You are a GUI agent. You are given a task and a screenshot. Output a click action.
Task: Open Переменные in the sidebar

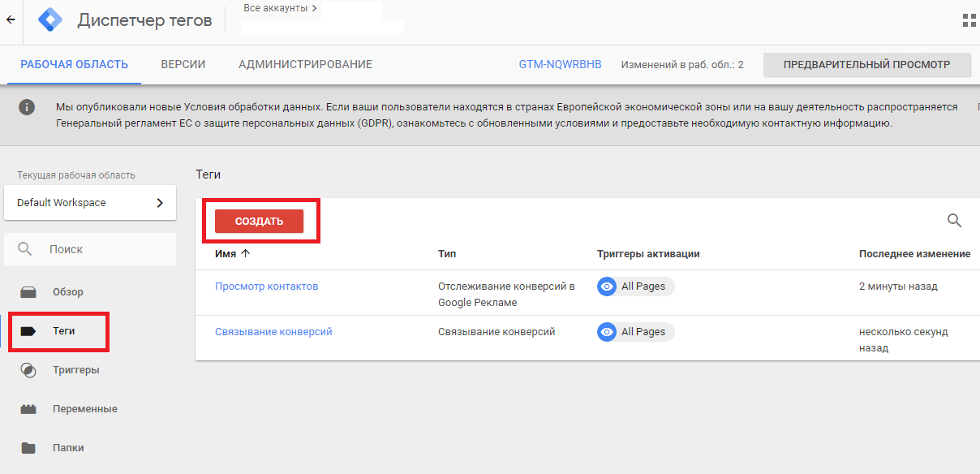coord(84,409)
